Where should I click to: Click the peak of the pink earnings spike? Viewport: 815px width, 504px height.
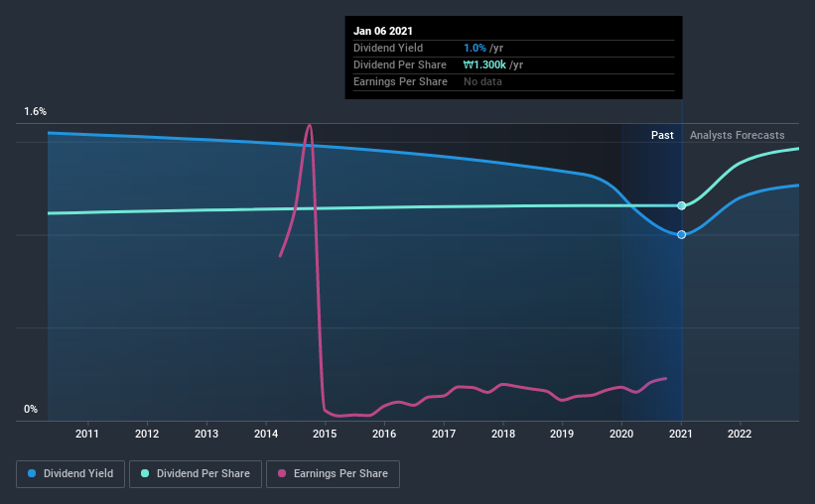tap(310, 125)
